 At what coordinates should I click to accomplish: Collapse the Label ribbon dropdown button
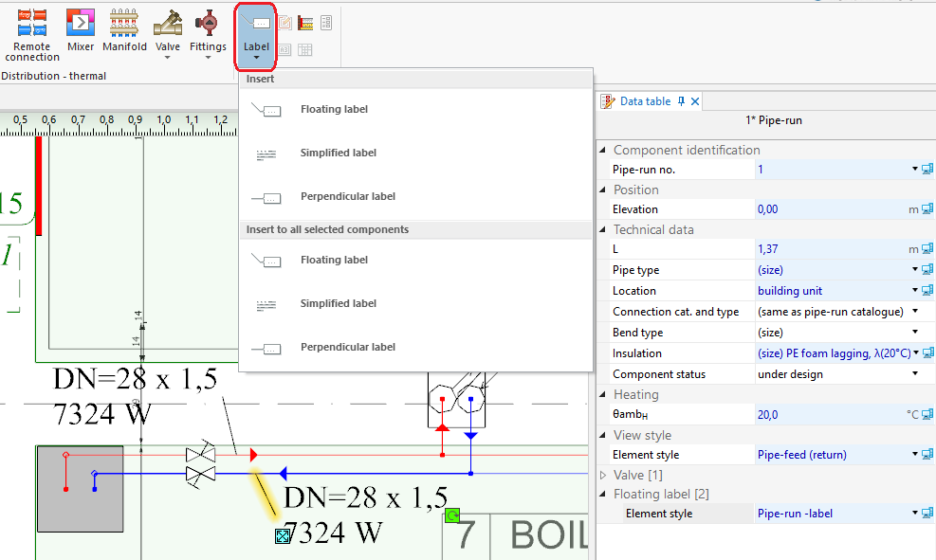[x=255, y=36]
